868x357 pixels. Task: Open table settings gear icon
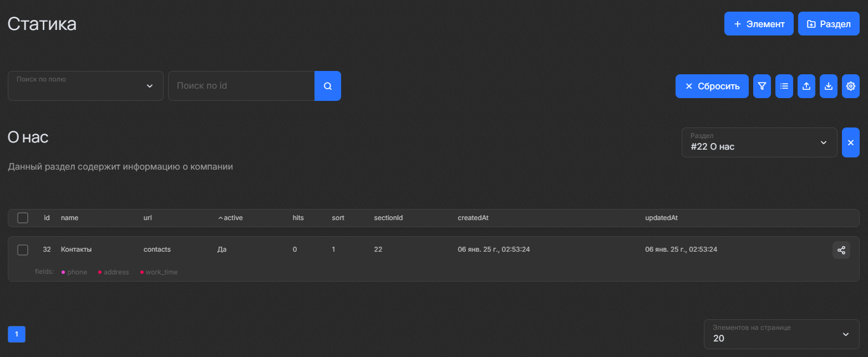click(851, 86)
